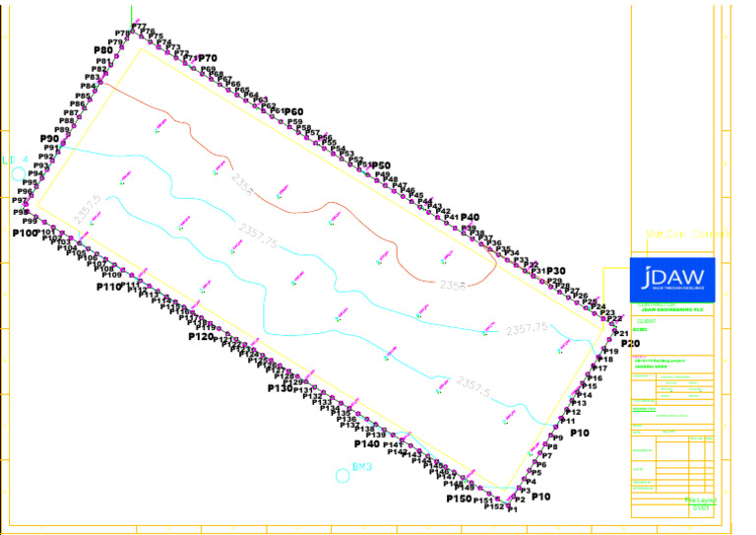Click the circle below LD 4

point(19,174)
